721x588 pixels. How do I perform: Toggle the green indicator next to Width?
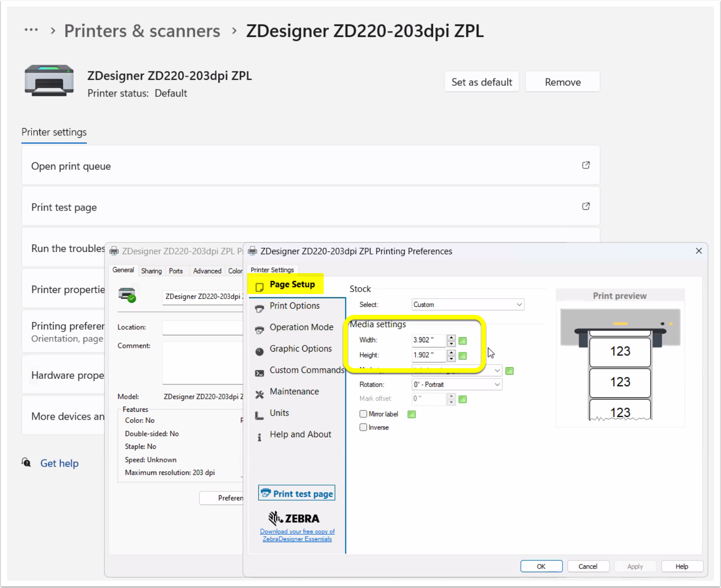click(x=462, y=340)
